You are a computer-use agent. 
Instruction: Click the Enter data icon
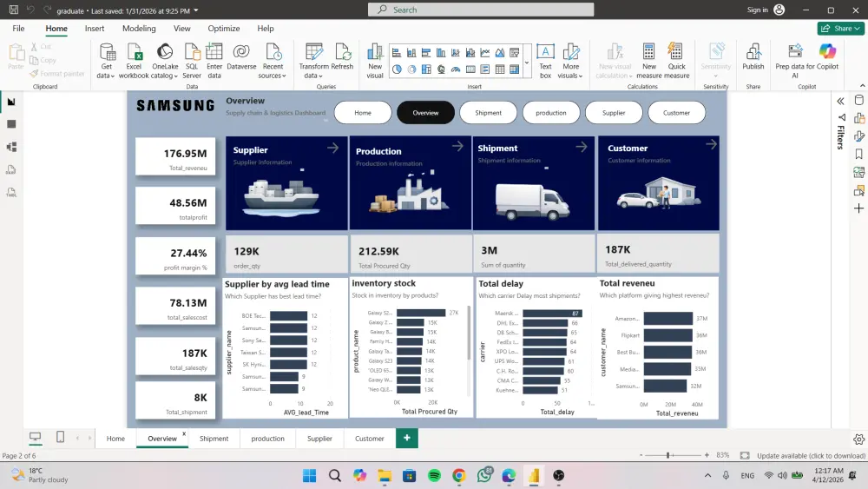pos(214,52)
